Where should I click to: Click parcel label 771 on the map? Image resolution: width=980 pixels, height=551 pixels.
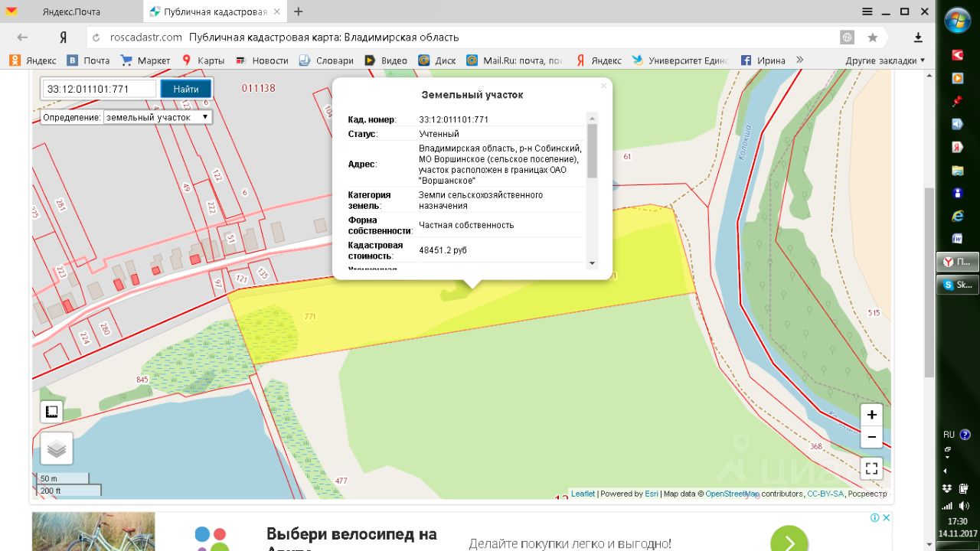(310, 316)
